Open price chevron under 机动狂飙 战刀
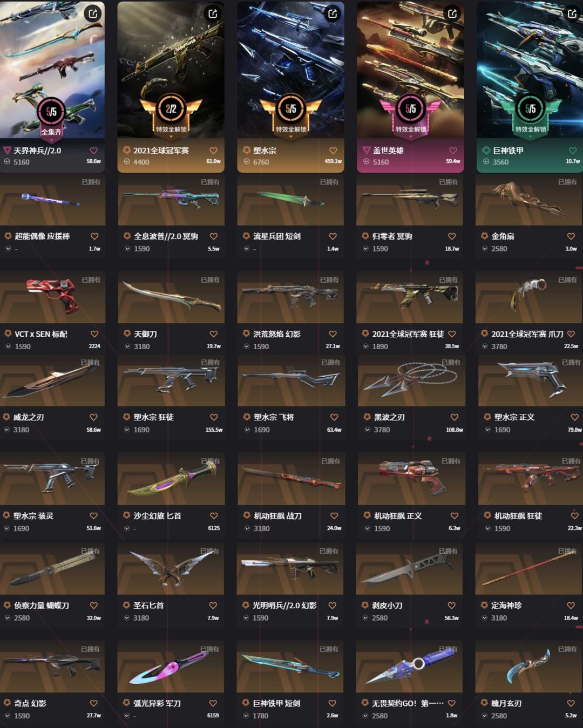 248,528
